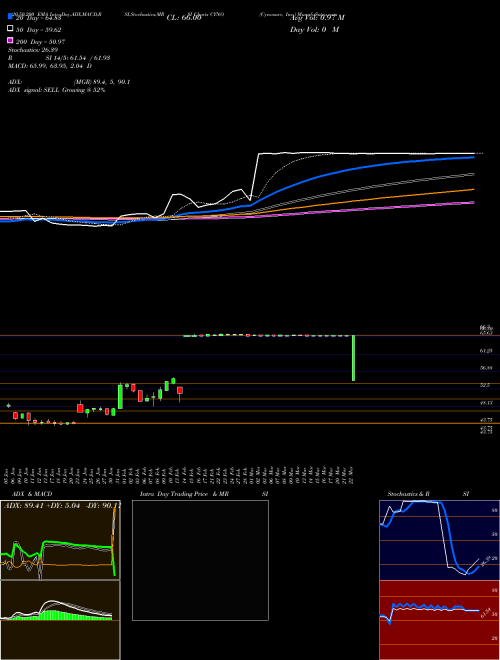Click the blue 20 Day legend swatch
The image size is (500, 660).
(10, 16)
